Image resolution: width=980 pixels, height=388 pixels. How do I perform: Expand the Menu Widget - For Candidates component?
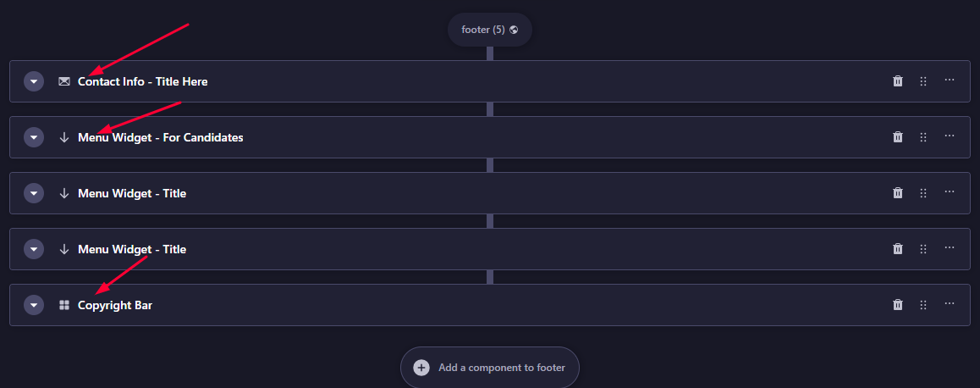33,137
